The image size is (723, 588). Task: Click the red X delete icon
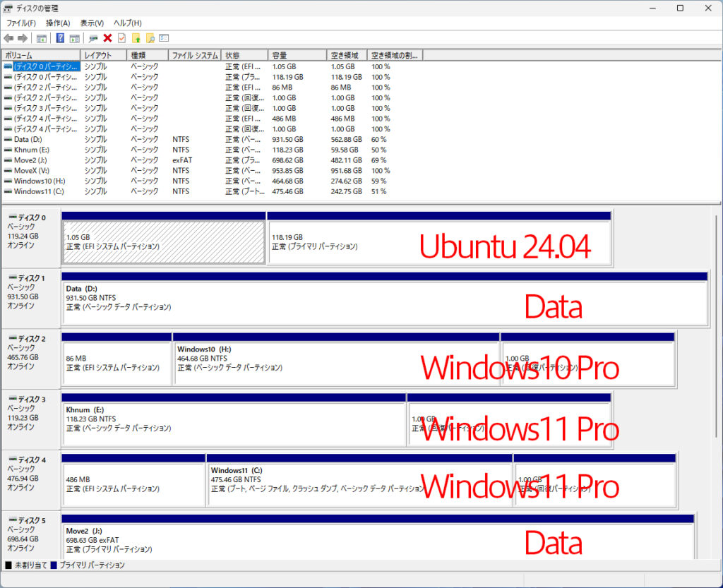(107, 38)
